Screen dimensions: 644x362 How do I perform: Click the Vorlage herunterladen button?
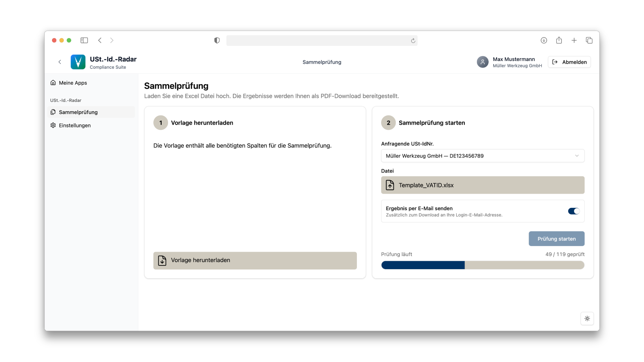tap(255, 260)
